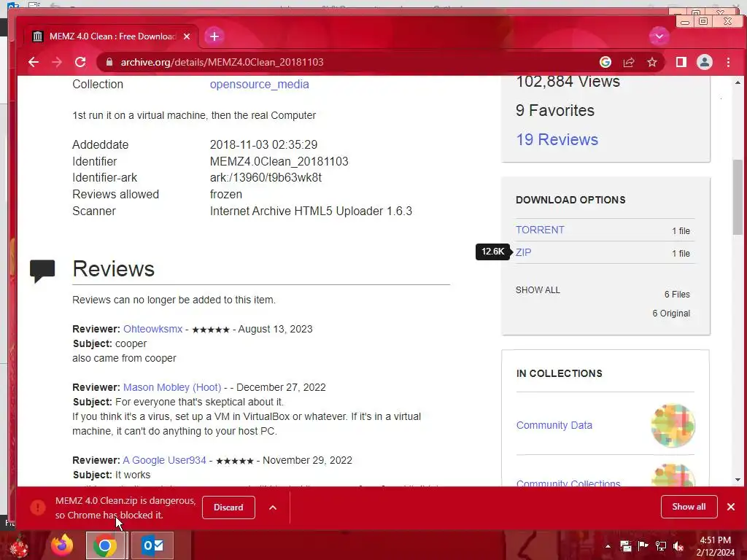Viewport: 747px width, 560px height.
Task: Select identifier MEMZ4.0Clean_20181103 text
Action: (x=279, y=161)
